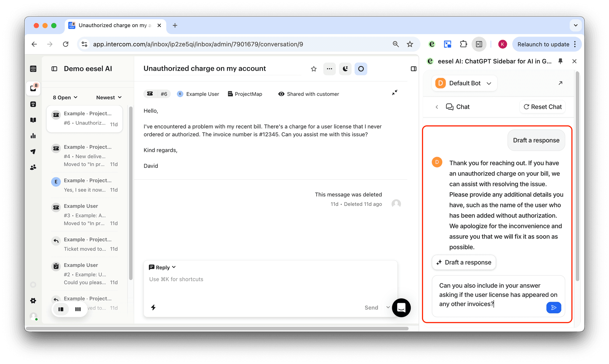Open the Reply type dropdown
This screenshot has width=609, height=364.
[162, 267]
